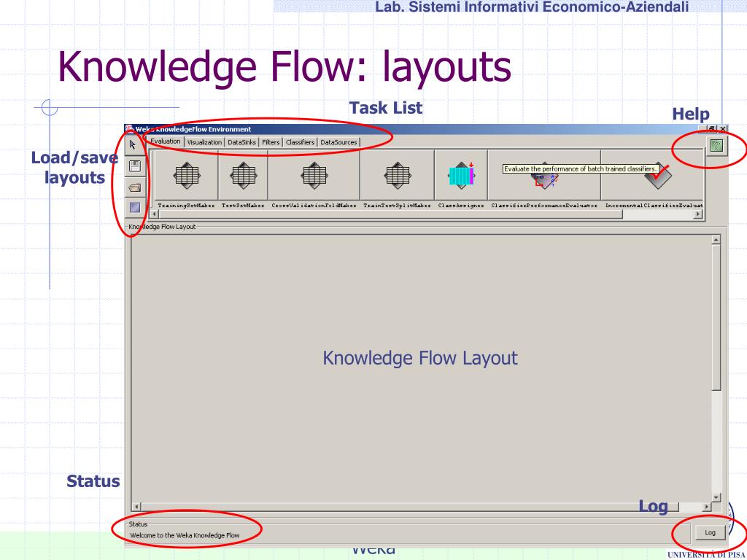Switch to the Visualization tab
Image resolution: width=747 pixels, height=560 pixels.
tap(204, 142)
